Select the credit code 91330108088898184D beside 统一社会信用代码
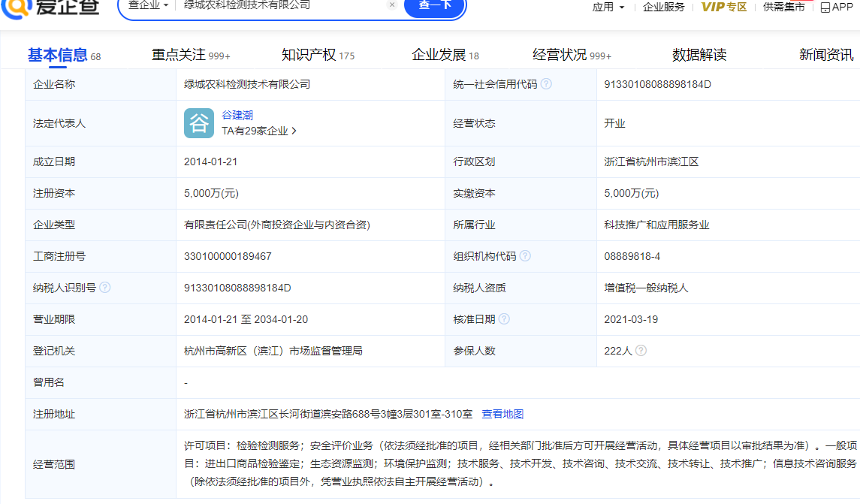The height and width of the screenshot is (504, 860). (x=658, y=84)
